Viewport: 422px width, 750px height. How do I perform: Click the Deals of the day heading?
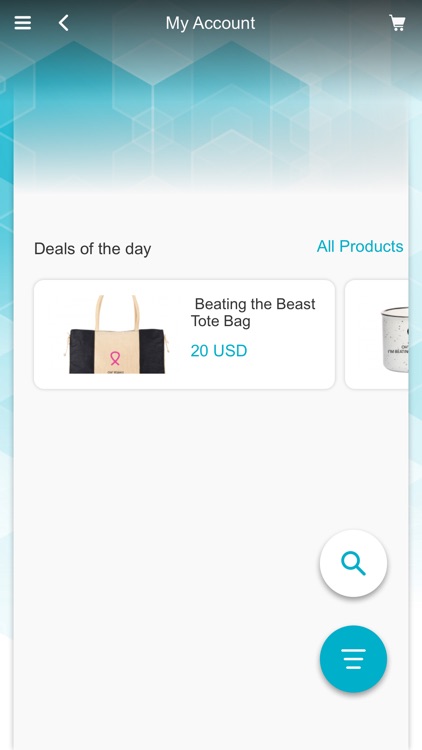(x=92, y=249)
